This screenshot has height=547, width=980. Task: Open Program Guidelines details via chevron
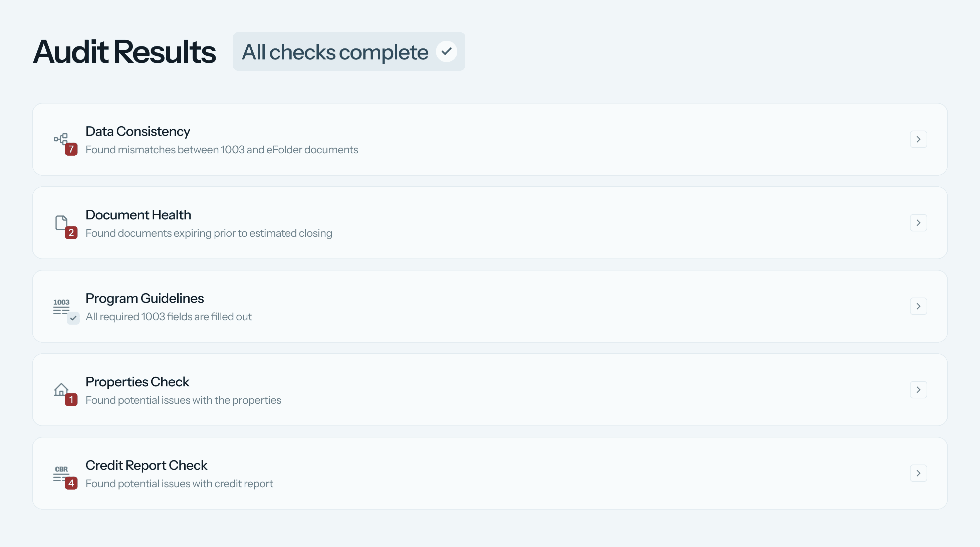point(918,306)
